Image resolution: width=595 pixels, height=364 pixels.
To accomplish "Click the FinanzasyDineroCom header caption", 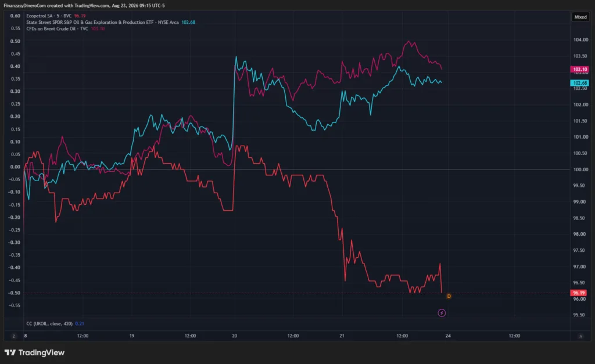I will coord(84,5).
